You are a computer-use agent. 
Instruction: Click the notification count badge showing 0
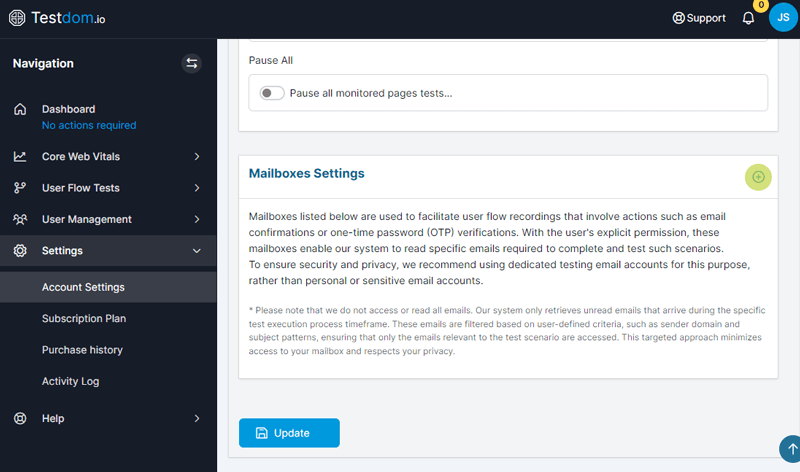(761, 5)
